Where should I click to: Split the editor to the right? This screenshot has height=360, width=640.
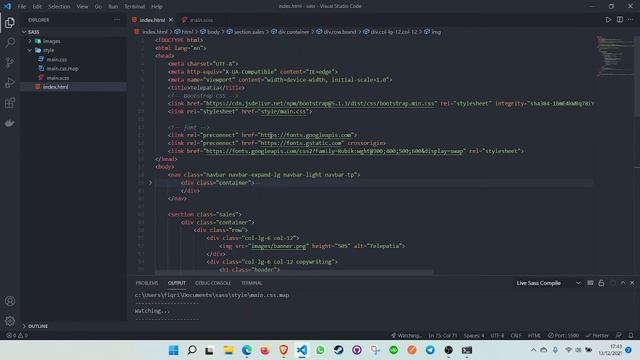pos(620,20)
